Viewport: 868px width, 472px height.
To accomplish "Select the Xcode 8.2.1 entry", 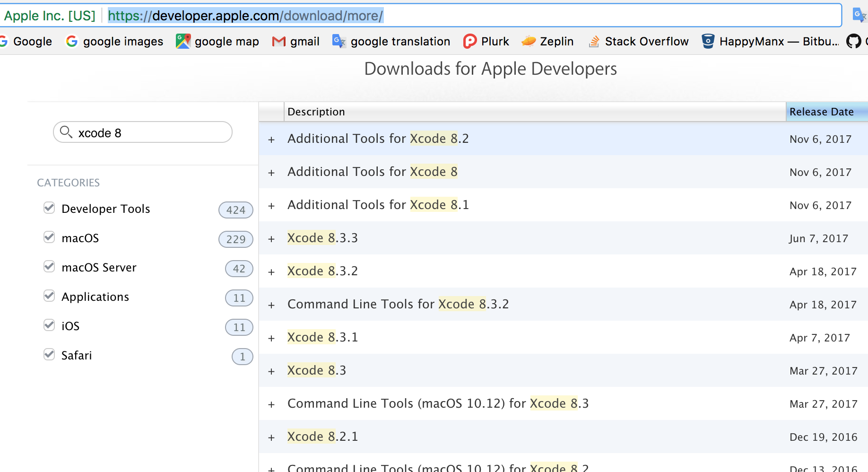I will point(322,437).
